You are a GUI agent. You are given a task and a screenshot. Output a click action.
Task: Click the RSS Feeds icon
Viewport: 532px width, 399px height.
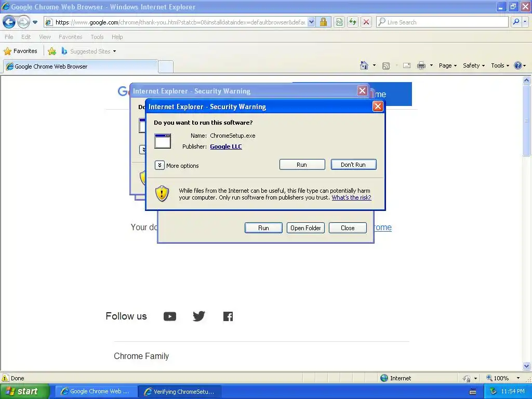386,66
